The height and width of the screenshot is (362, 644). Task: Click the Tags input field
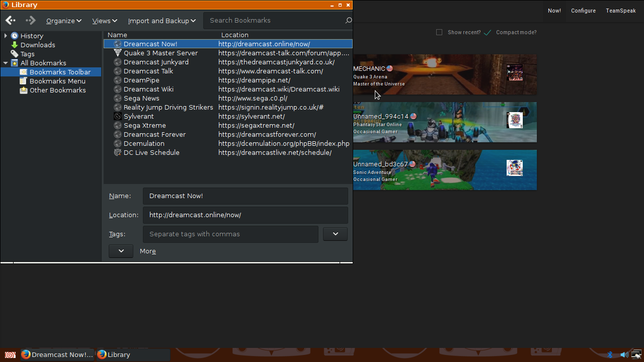tap(230, 234)
